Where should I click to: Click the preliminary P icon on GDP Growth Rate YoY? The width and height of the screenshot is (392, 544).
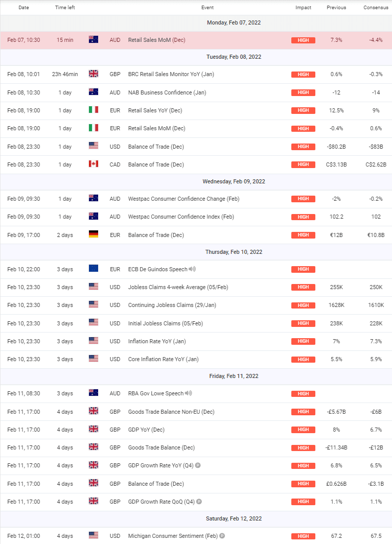(x=198, y=465)
